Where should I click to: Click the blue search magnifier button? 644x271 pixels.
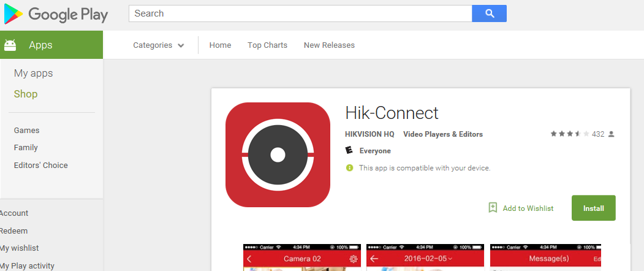click(489, 13)
